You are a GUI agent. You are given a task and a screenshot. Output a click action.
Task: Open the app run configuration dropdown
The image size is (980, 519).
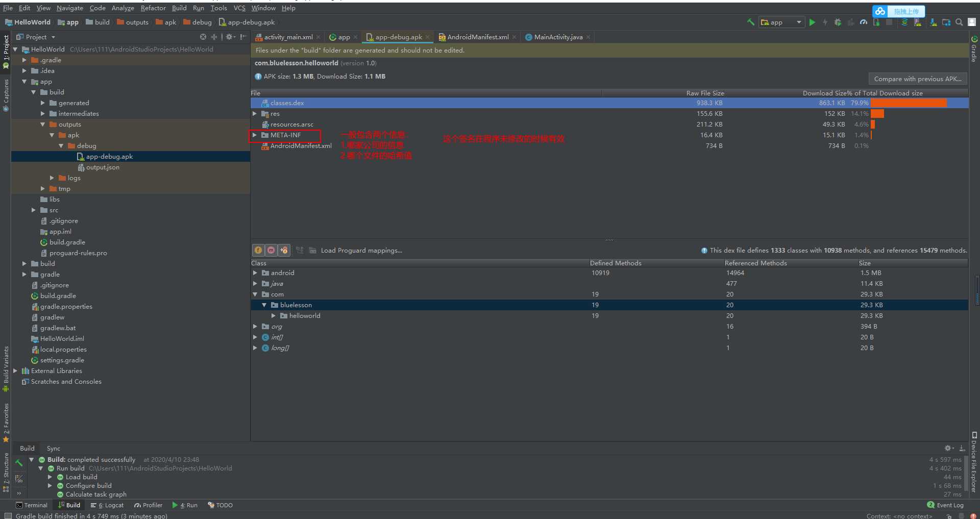781,22
